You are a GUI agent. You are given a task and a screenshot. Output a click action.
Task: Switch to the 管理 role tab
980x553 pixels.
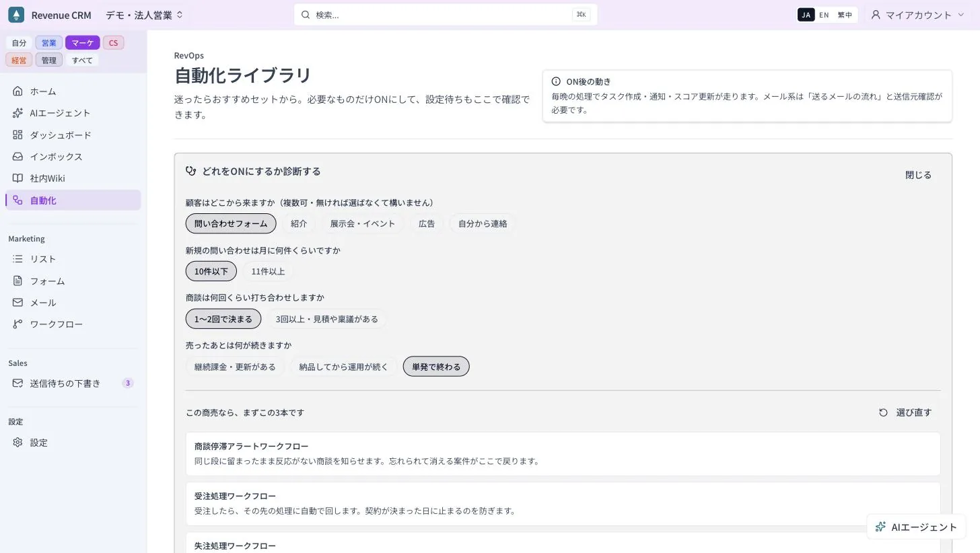[x=49, y=60]
